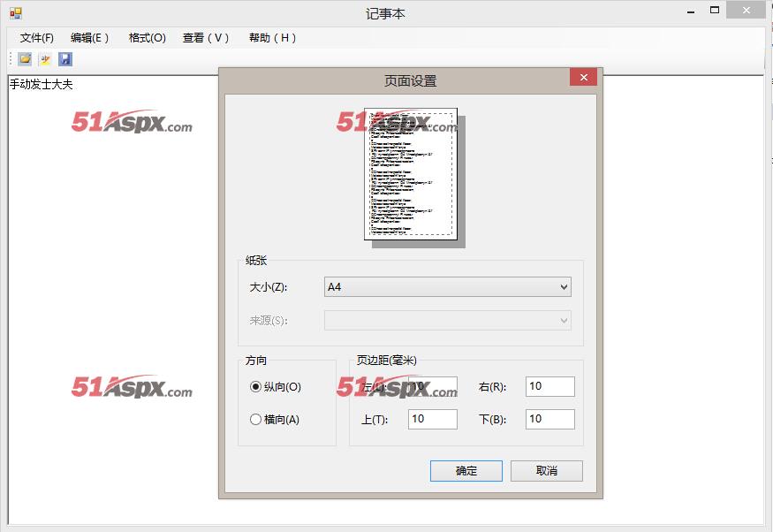Open the 编辑(E) menu
Viewport: 773px width, 532px height.
(89, 38)
